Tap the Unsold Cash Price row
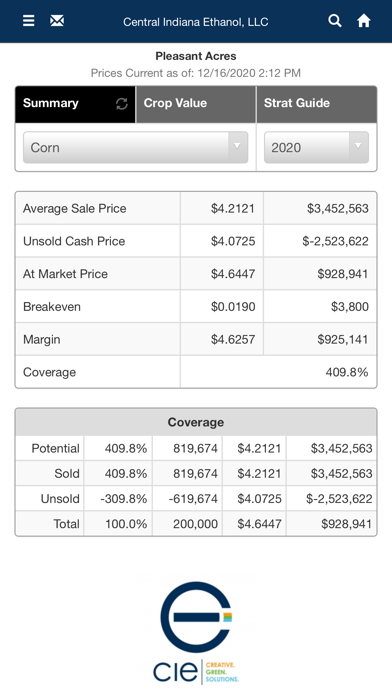 pos(196,241)
